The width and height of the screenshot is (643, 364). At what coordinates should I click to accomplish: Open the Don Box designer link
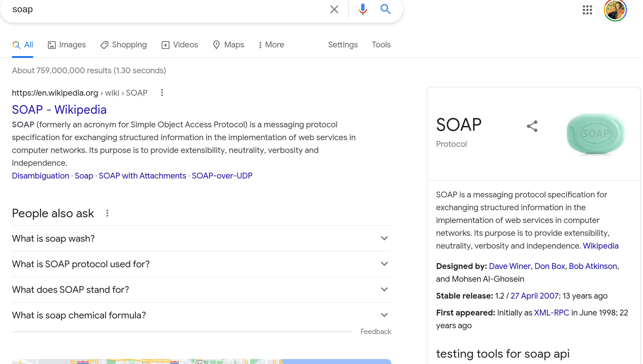coord(550,266)
